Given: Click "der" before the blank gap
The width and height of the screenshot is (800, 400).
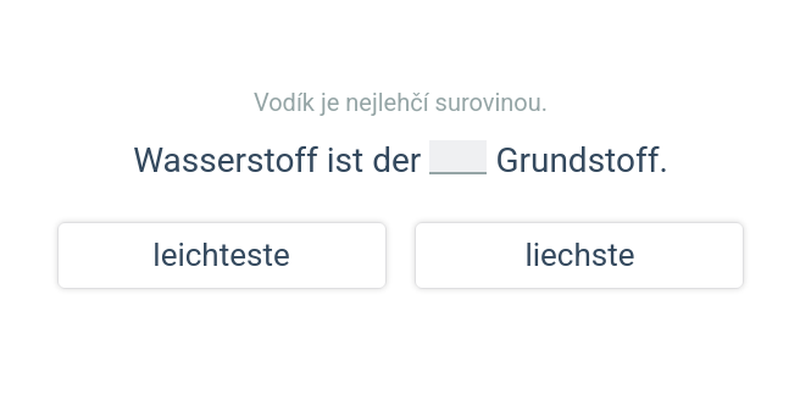Looking at the screenshot, I should point(396,160).
